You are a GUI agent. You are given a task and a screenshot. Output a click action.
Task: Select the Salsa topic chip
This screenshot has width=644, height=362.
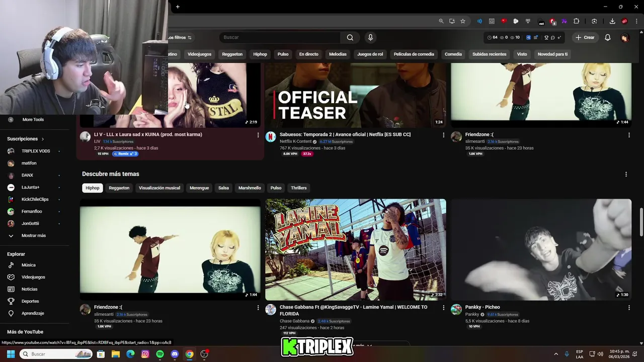pos(223,188)
